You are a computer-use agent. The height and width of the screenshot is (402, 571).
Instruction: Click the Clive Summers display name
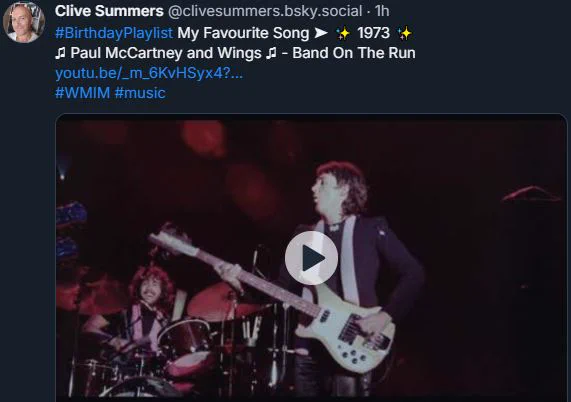(109, 11)
